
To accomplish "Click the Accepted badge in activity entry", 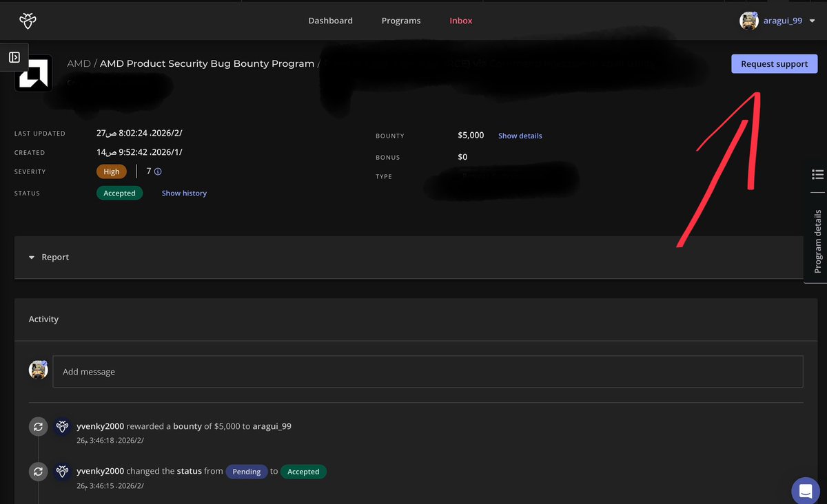I will pos(303,472).
